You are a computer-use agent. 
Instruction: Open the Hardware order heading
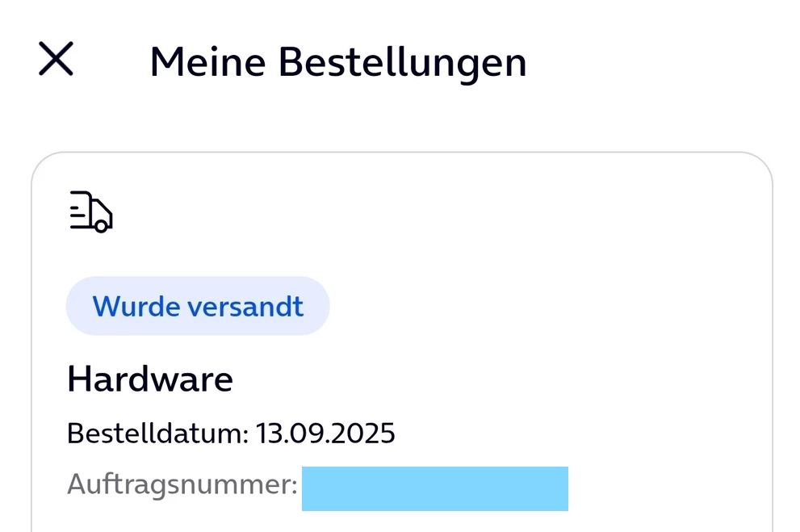pos(150,379)
